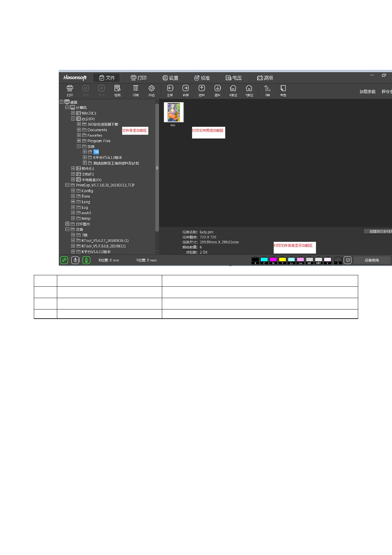Screen dimensions: 392x555
Task: Toggle the 3D cube icon near ink swatches
Action: [347, 260]
